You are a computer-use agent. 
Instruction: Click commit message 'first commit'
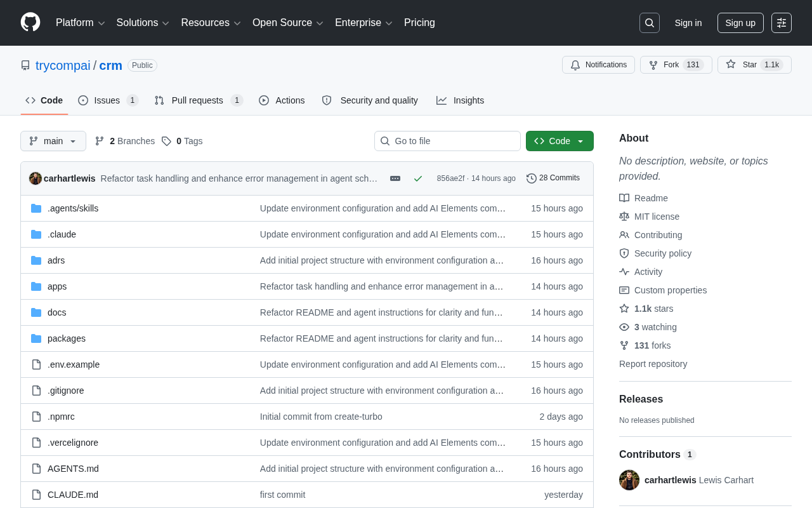tap(282, 495)
